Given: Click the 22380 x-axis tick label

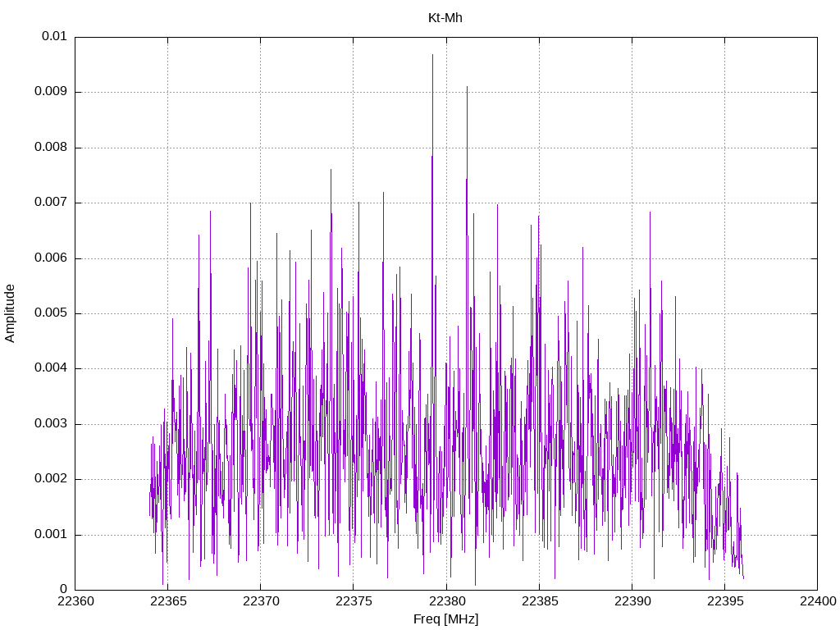Looking at the screenshot, I should coord(447,601).
